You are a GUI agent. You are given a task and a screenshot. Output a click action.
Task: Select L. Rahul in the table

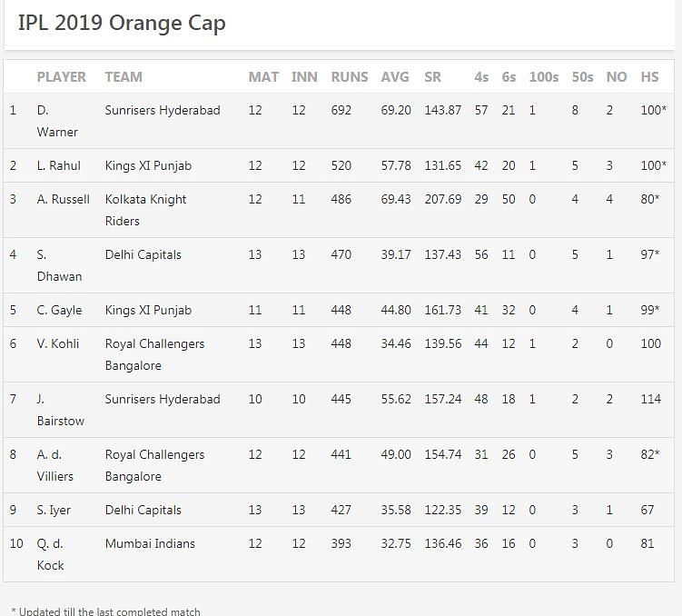(x=59, y=165)
